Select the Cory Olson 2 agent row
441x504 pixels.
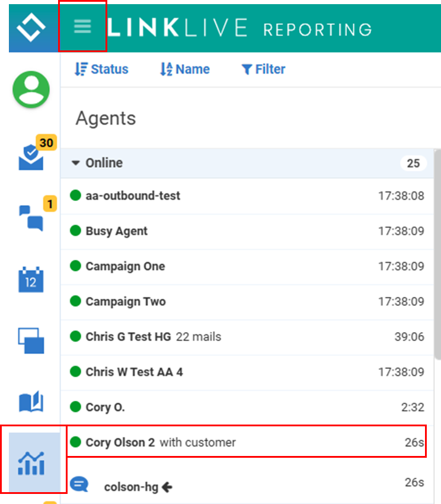[x=246, y=442]
